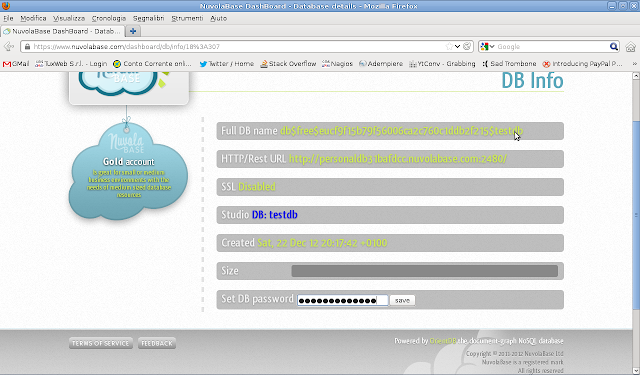Open the Feedback button
Viewport: 640px width, 375px height.
(157, 343)
